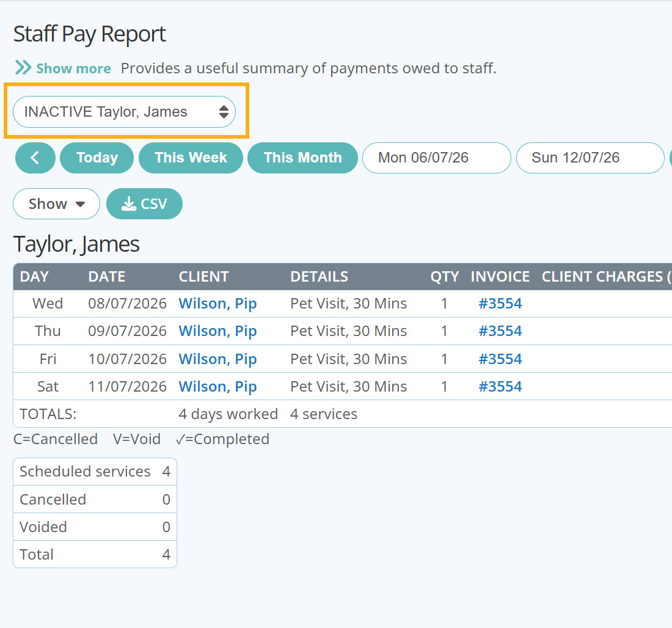Select the Today date button
This screenshot has height=628, width=672.
click(97, 158)
